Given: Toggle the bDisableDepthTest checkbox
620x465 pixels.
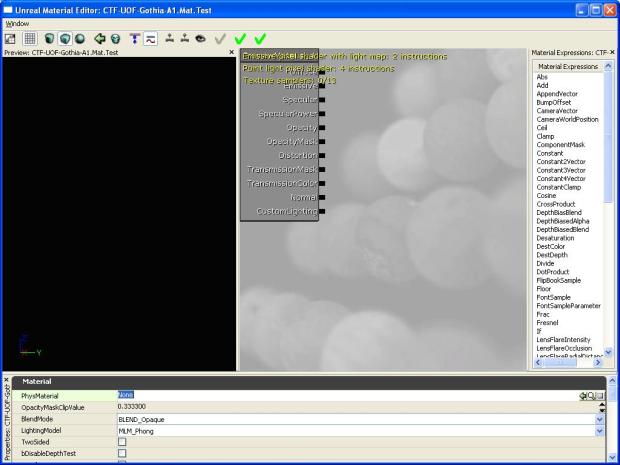Looking at the screenshot, I should (122, 453).
